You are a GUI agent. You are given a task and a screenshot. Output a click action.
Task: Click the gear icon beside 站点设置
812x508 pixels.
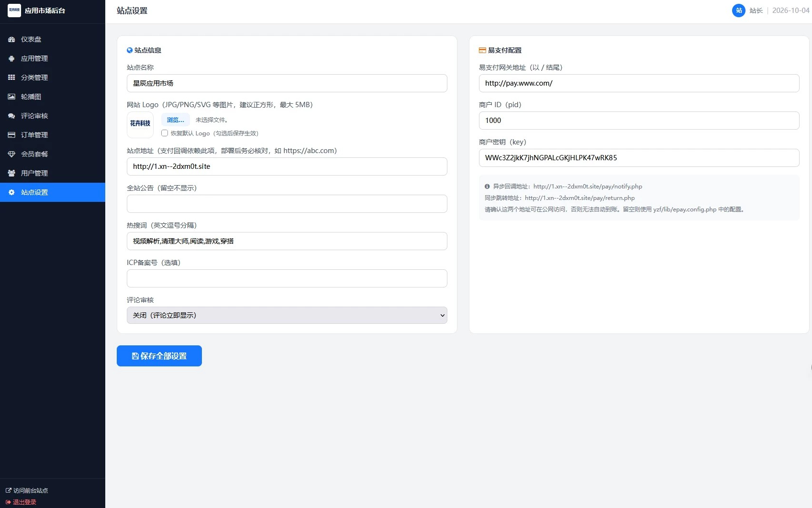coord(11,192)
